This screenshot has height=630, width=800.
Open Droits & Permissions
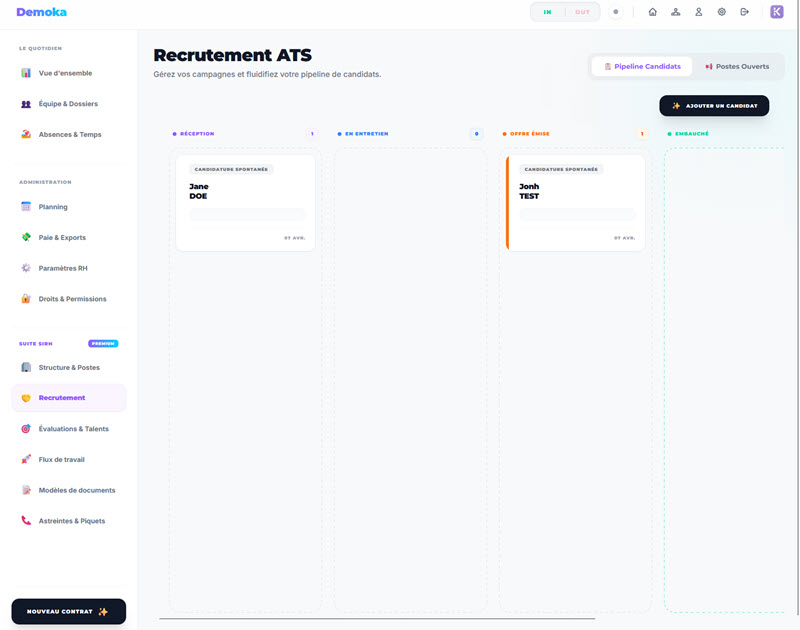[x=70, y=298]
